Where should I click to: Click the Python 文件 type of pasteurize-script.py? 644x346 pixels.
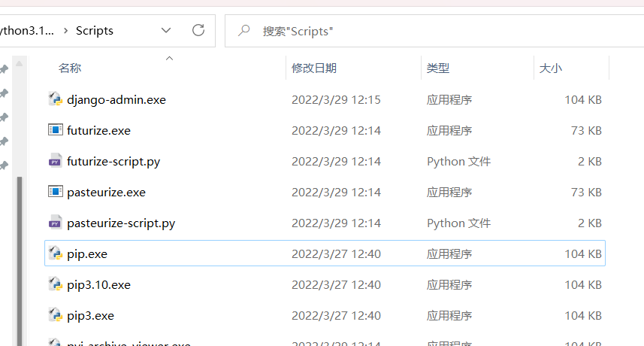pos(459,223)
